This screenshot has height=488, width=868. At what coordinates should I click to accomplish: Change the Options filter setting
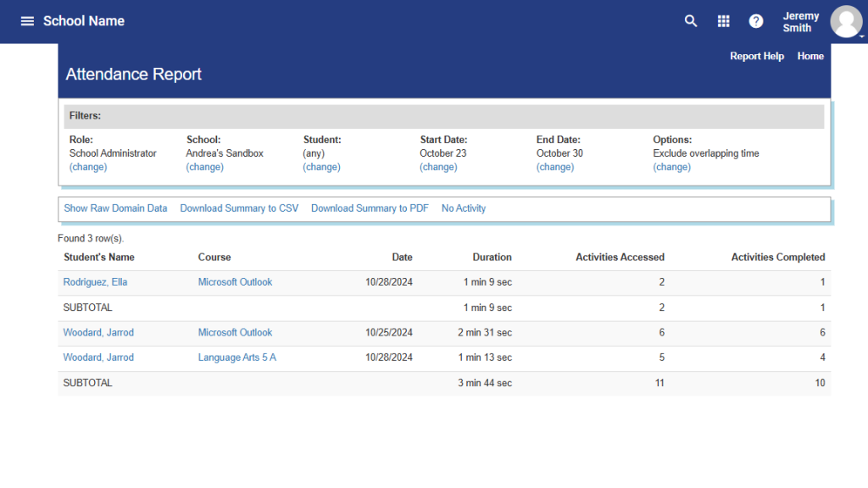671,167
